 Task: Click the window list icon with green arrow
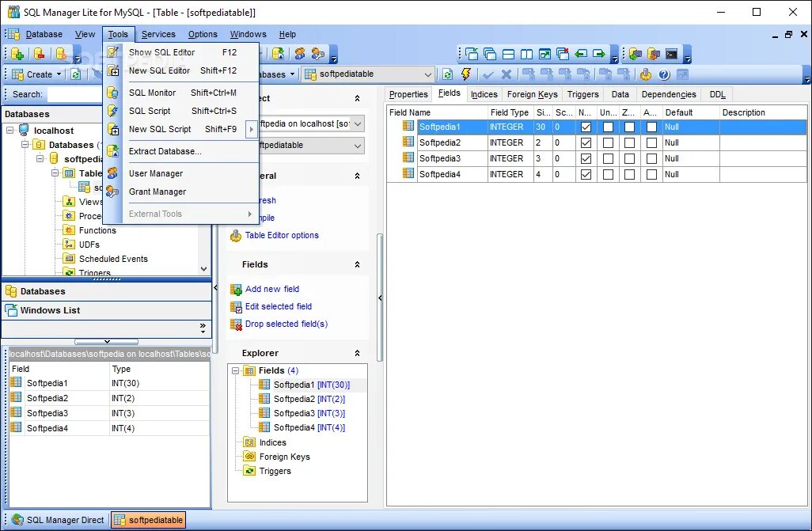click(x=472, y=54)
